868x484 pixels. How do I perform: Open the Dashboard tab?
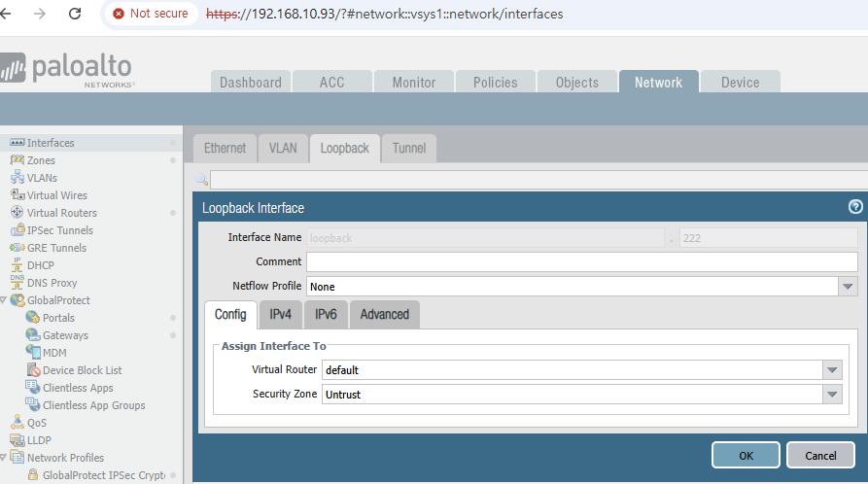pos(250,82)
